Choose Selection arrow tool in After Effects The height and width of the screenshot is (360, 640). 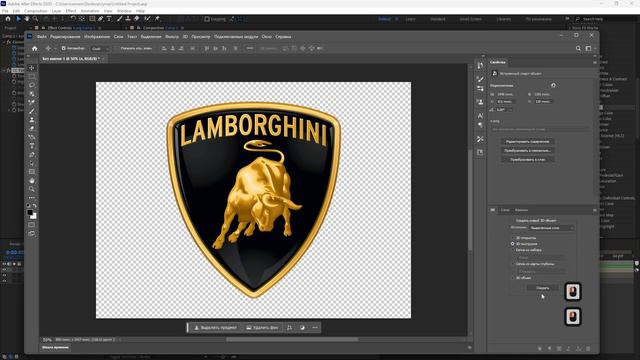[x=18, y=19]
